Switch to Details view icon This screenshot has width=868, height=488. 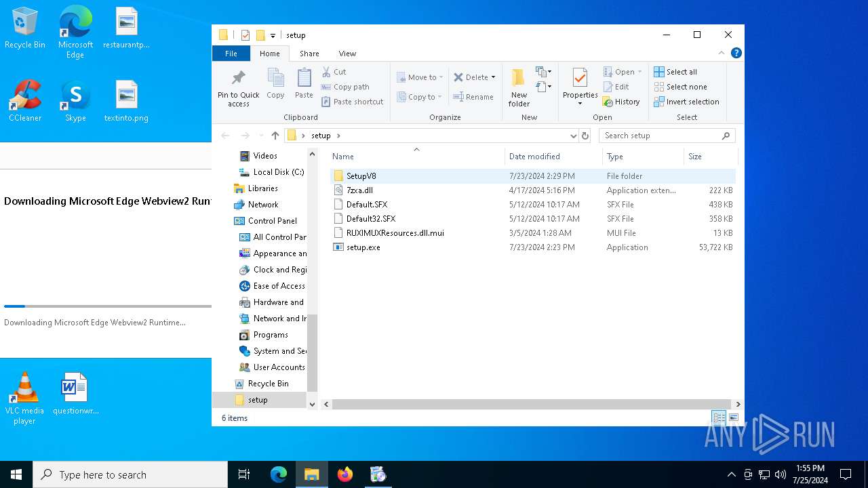click(719, 418)
